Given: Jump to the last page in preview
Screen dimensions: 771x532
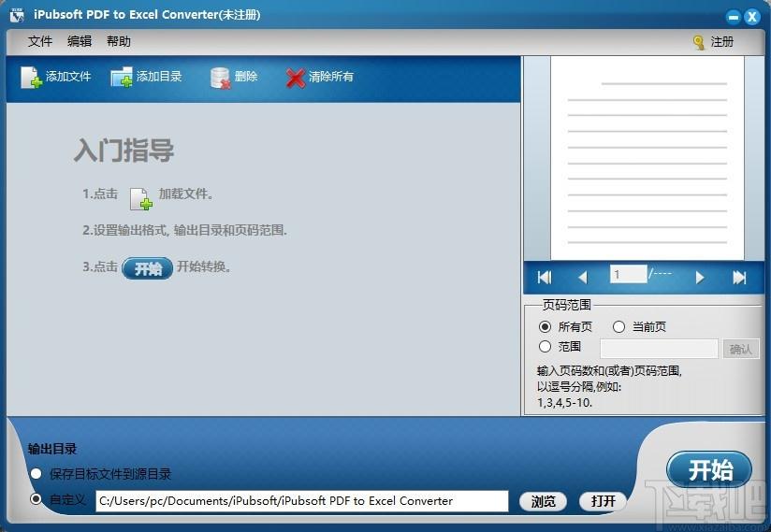Looking at the screenshot, I should (739, 278).
